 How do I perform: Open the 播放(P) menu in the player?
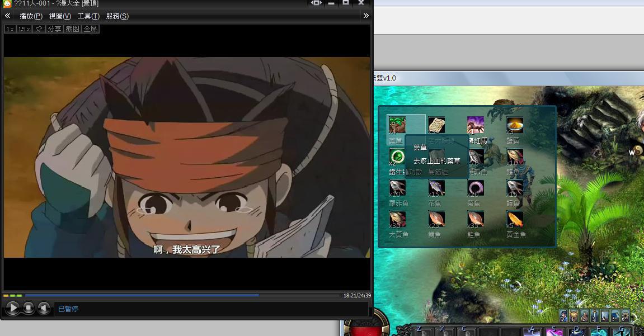(31, 16)
